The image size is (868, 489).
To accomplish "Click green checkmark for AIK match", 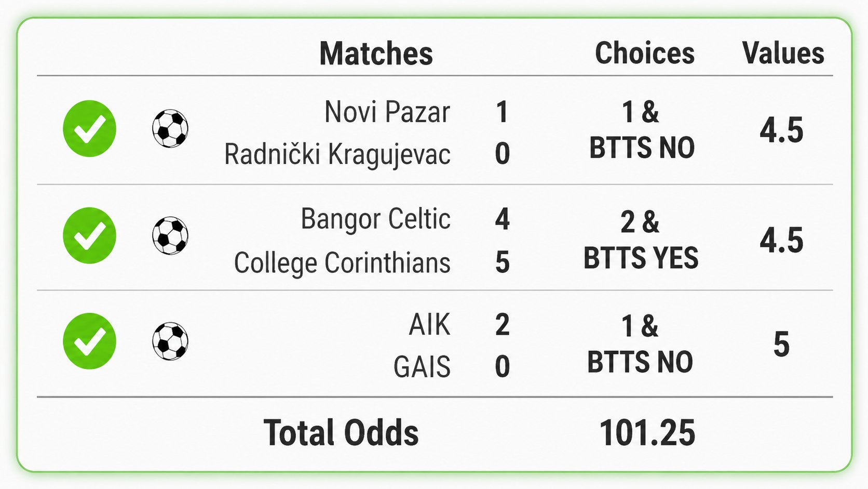I will pyautogui.click(x=89, y=341).
